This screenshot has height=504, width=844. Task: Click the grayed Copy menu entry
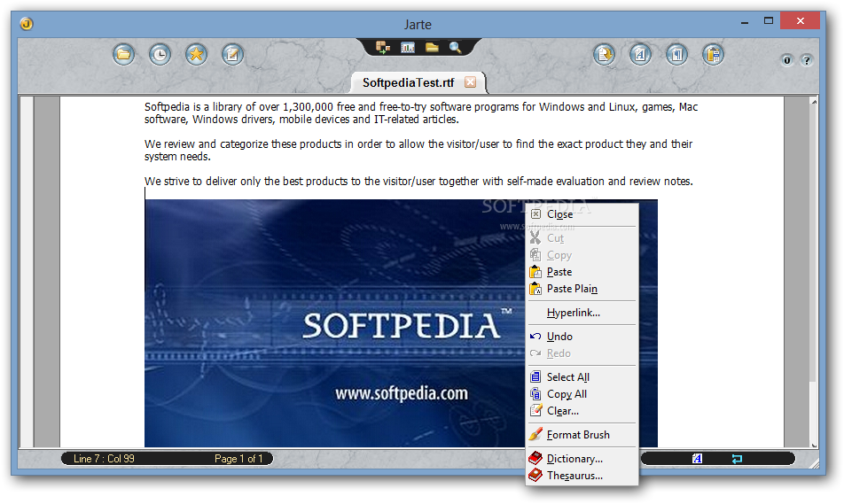(582, 255)
